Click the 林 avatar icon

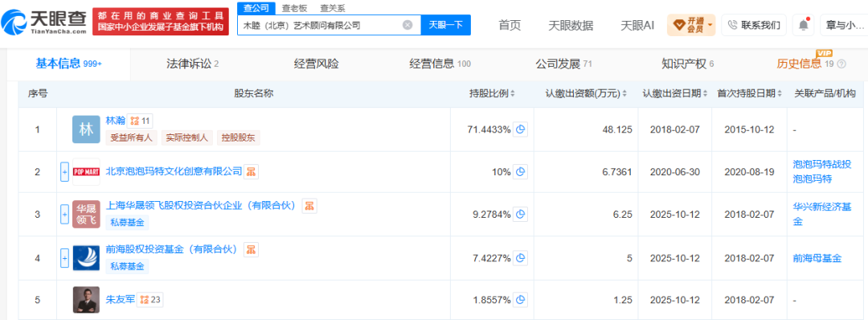[86, 129]
